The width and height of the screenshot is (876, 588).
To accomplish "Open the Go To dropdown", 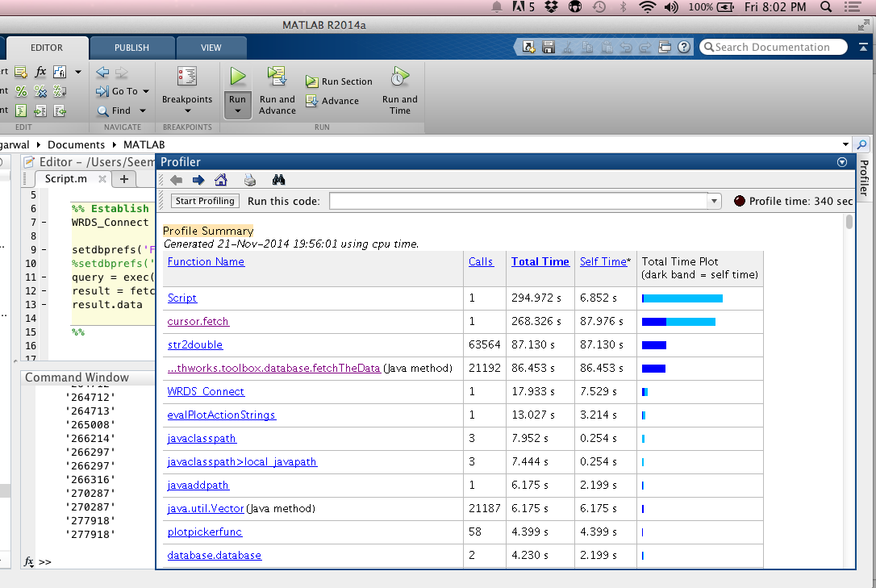I will [146, 91].
